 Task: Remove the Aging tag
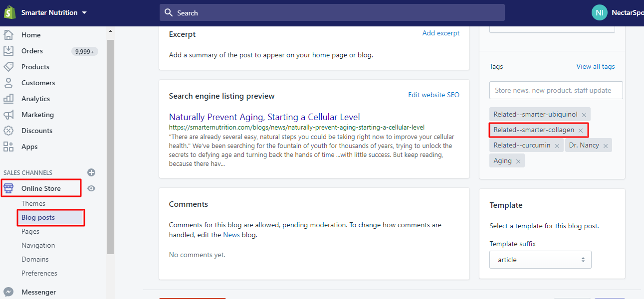518,161
